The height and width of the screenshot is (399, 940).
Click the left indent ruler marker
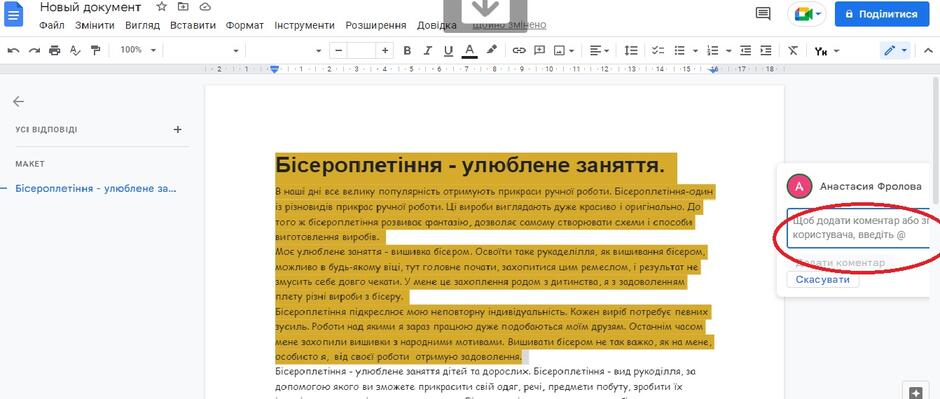[275, 69]
